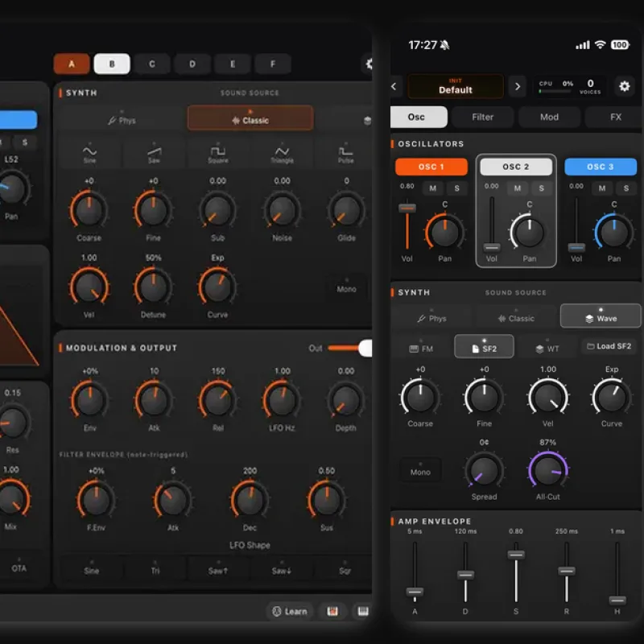
Task: Go to previous preset with left chevron
Action: pyautogui.click(x=394, y=86)
